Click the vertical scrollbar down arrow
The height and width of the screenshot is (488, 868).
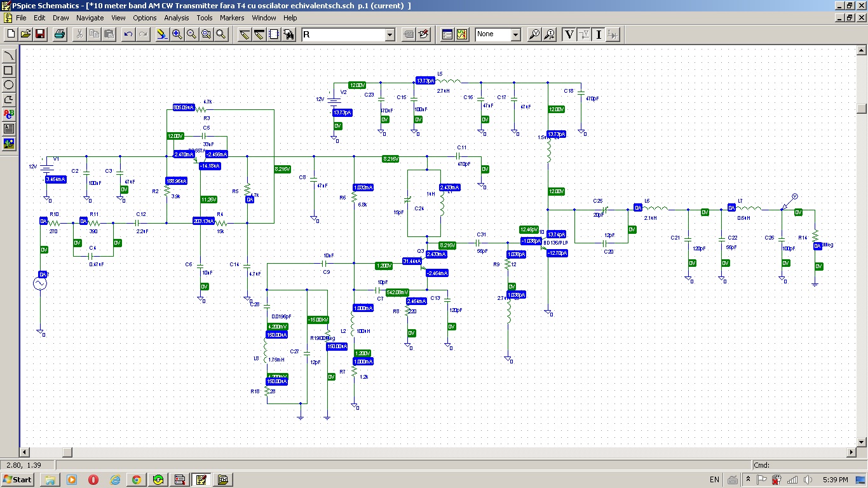pyautogui.click(x=862, y=442)
